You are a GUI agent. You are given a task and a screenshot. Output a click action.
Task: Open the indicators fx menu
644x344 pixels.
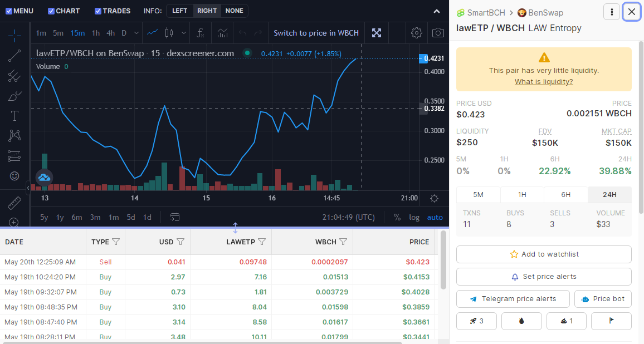point(200,33)
